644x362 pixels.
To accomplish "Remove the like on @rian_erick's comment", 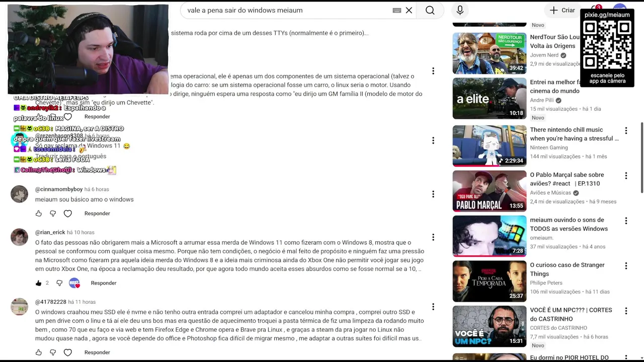I will point(39,283).
